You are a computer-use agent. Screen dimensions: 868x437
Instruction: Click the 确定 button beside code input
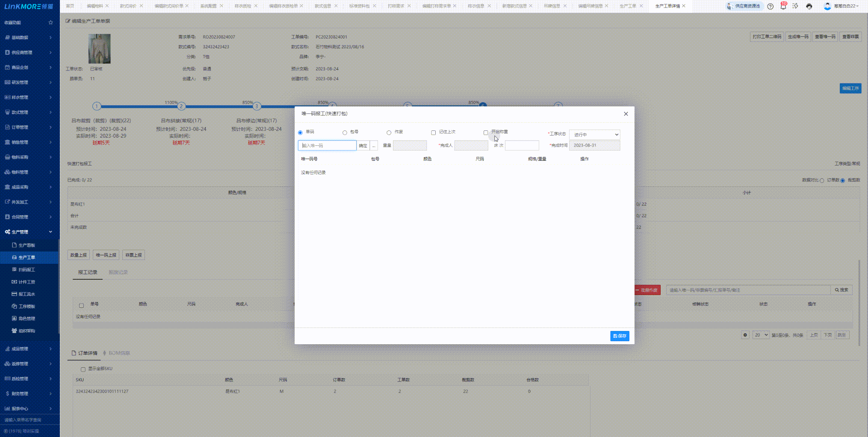[x=363, y=146]
